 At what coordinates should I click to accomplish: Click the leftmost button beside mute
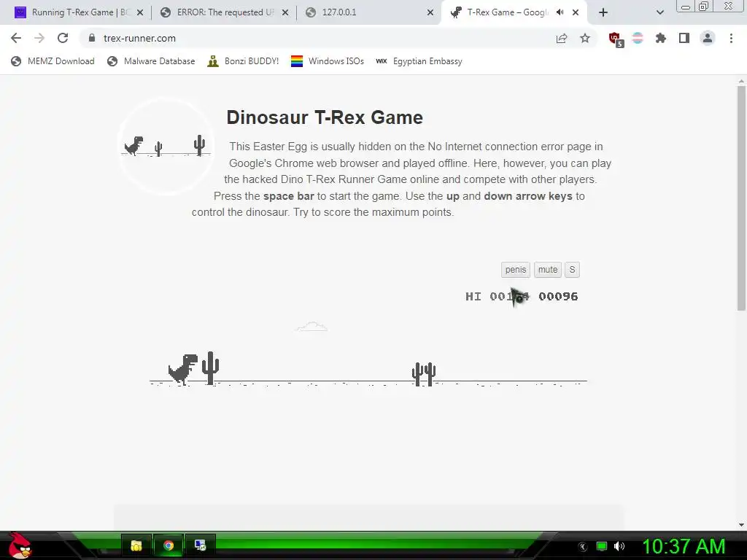click(516, 270)
